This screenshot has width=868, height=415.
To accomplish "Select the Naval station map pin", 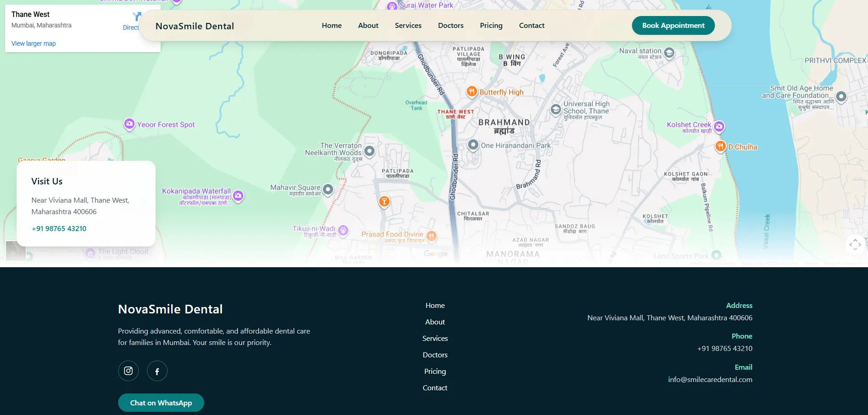I will (x=669, y=53).
